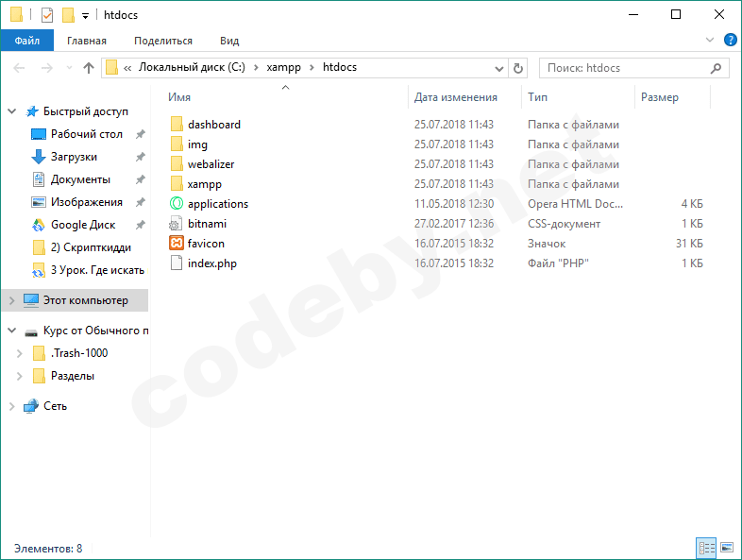Viewport: 742px width, 560px height.
Task: Select the applications Opera HTML file icon
Action: [x=177, y=204]
